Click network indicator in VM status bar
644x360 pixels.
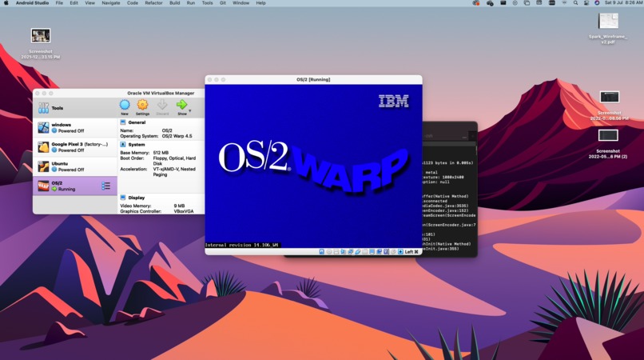[350, 251]
